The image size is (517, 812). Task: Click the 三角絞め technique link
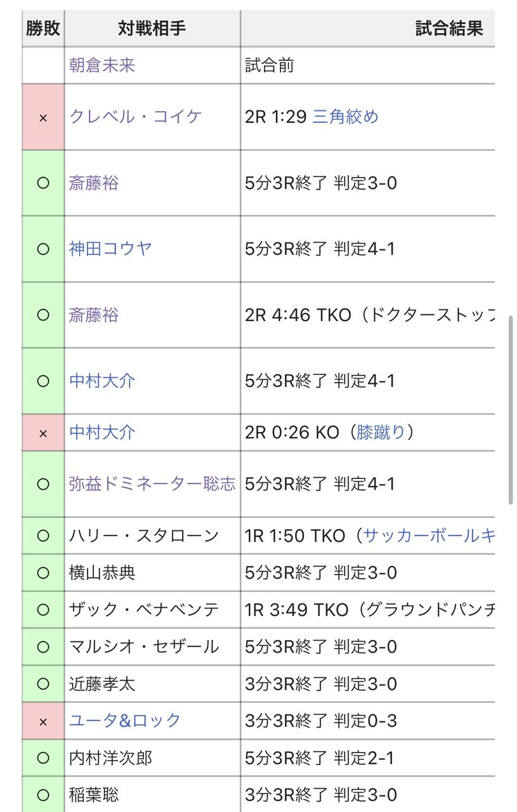(x=346, y=116)
